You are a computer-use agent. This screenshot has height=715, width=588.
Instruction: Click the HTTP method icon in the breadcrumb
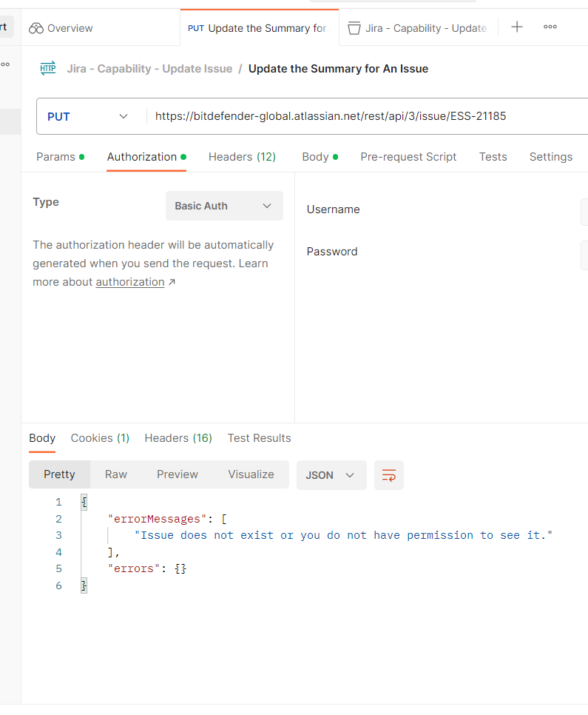pyautogui.click(x=47, y=68)
